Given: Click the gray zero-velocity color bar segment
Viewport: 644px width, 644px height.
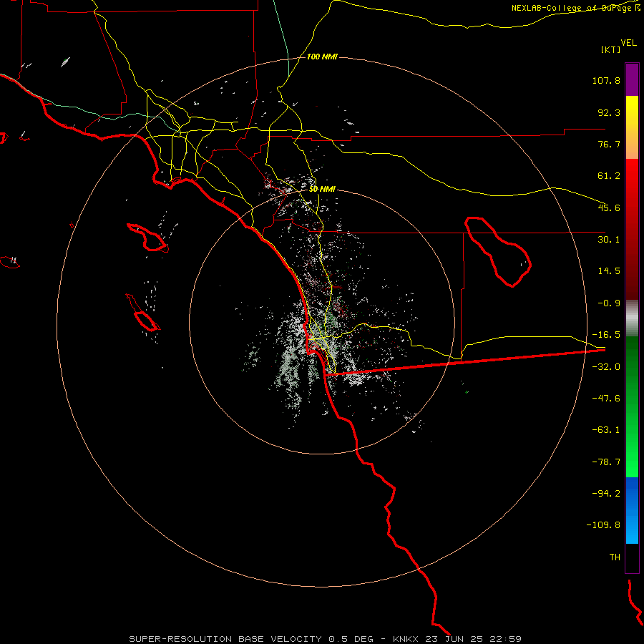Looking at the screenshot, I should point(632,318).
